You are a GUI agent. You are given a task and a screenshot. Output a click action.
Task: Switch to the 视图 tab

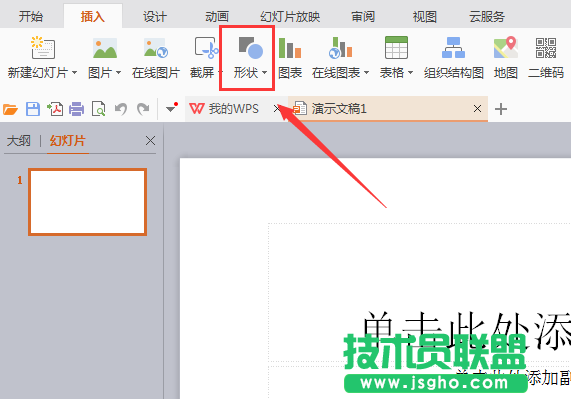tap(425, 17)
